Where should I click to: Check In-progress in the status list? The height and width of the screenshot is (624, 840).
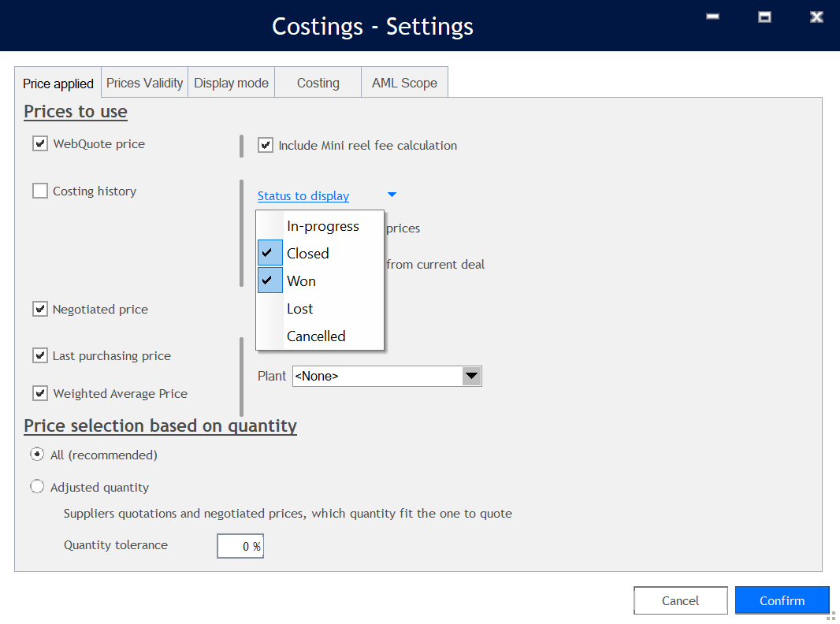[322, 226]
